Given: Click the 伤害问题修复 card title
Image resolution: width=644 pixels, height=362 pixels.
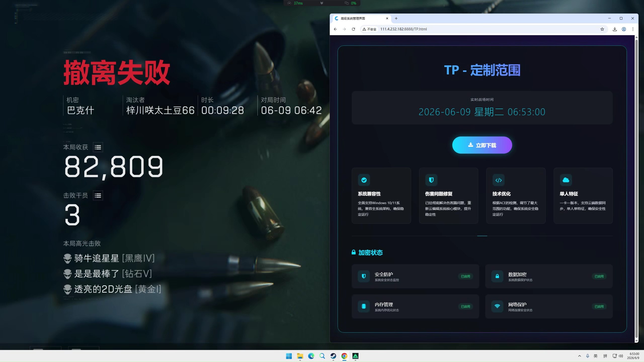Looking at the screenshot, I should pos(439,194).
